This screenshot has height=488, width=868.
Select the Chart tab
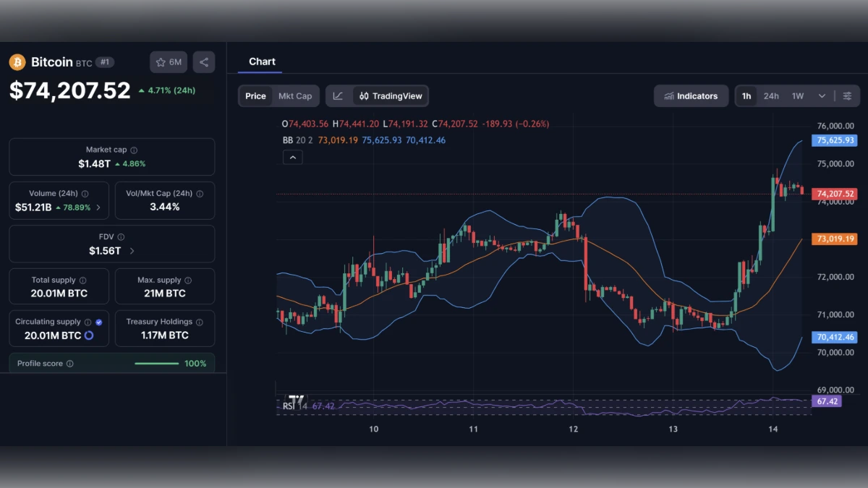click(262, 61)
